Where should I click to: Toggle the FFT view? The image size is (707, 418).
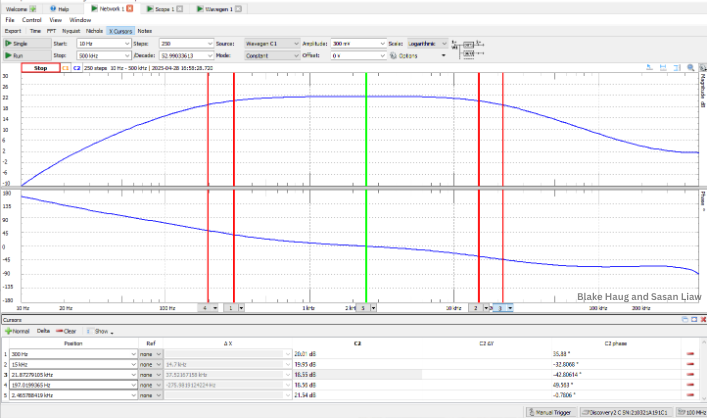[x=51, y=31]
